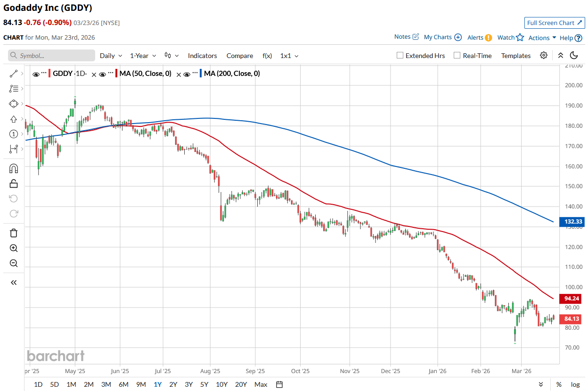Toggle visibility eye for GDDY series
Screen dimensions: 588x391
point(36,74)
